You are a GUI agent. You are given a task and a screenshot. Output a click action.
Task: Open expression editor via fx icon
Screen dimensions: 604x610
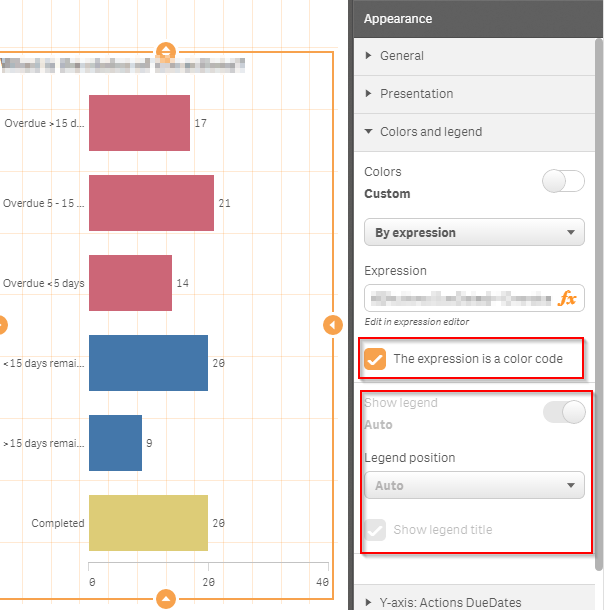pos(567,298)
